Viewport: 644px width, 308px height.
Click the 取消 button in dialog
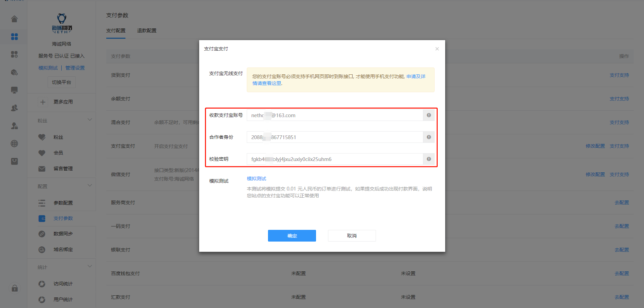[352, 236]
